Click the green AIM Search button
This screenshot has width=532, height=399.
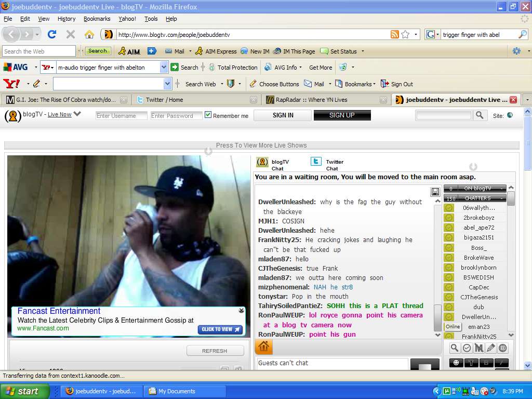98,51
